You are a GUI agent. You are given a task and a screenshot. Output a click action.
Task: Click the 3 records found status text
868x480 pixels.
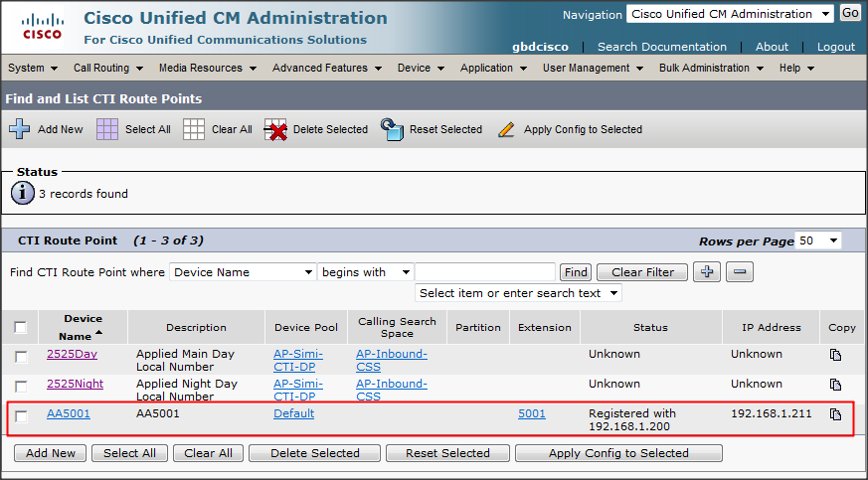click(84, 194)
